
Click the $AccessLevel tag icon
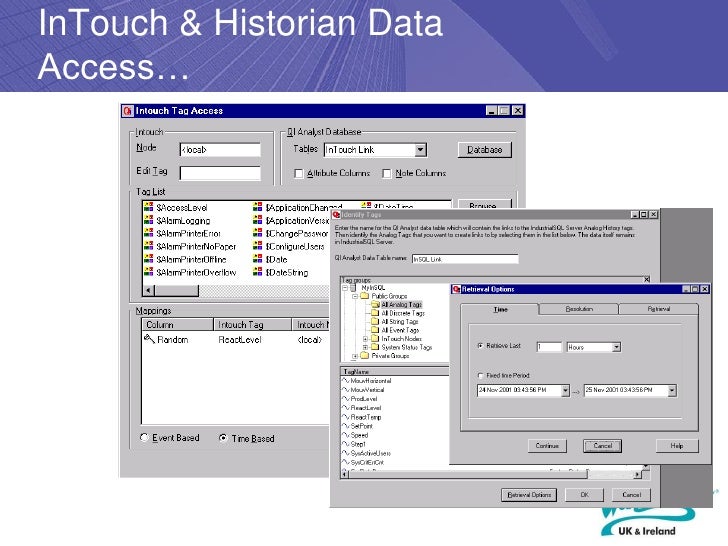[x=149, y=207]
